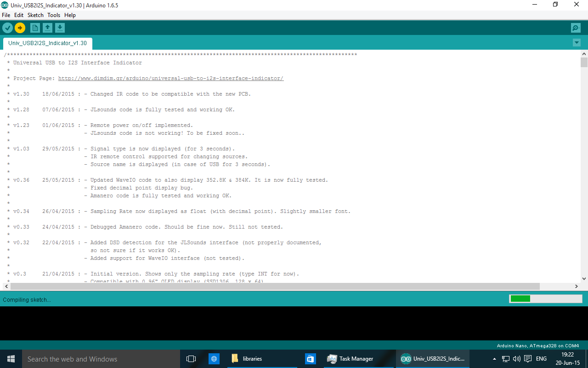Viewport: 588px width, 368px height.
Task: Switch to the libraries folder window
Action: [262, 359]
